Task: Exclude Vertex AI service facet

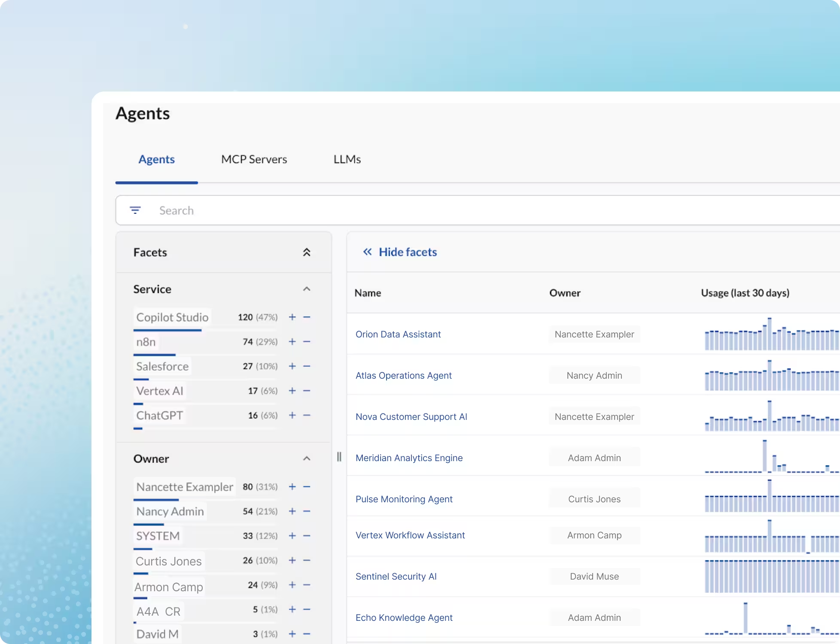Action: pyautogui.click(x=307, y=391)
